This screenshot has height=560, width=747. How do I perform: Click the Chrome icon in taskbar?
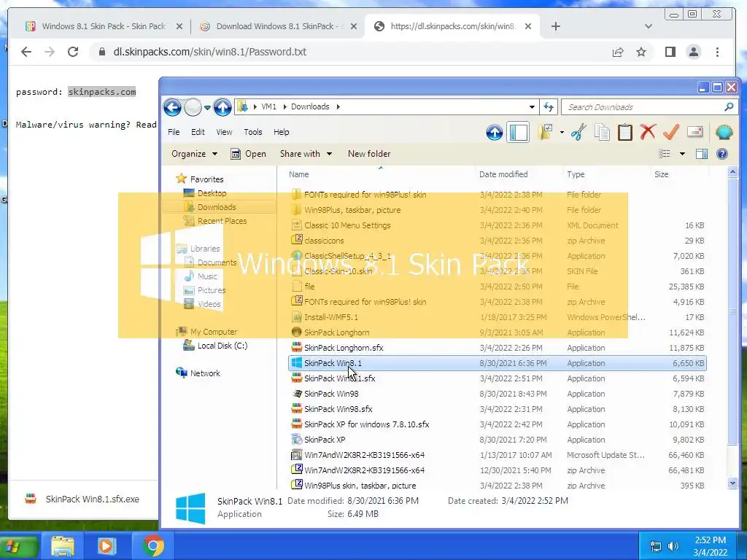tap(153, 546)
